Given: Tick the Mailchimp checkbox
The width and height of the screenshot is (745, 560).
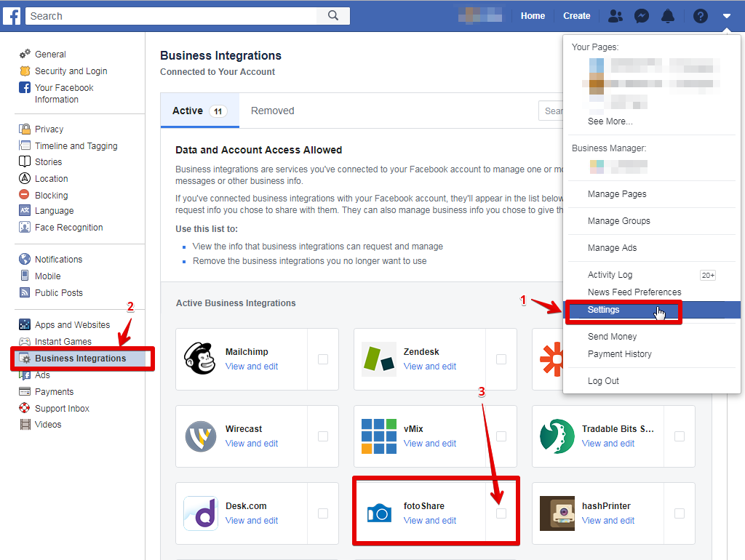Looking at the screenshot, I should [x=323, y=359].
